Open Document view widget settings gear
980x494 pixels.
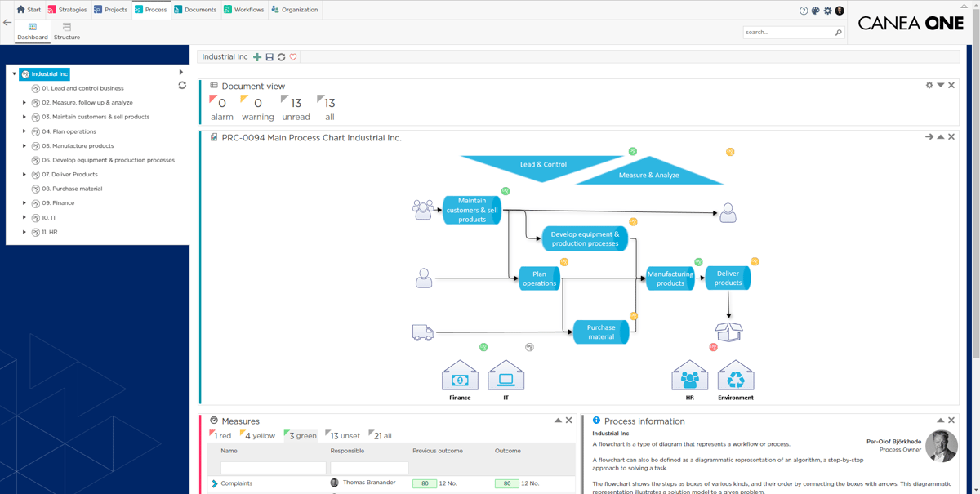tap(929, 85)
